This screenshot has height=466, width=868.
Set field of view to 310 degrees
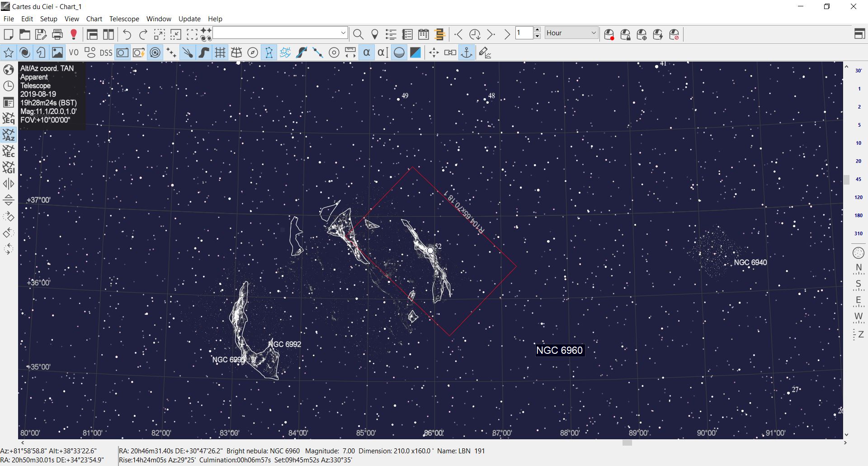[x=859, y=233]
